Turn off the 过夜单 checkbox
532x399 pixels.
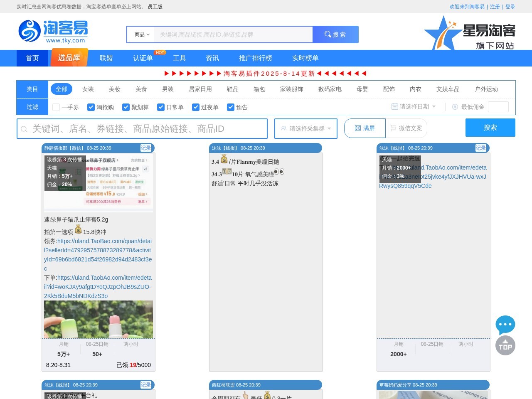coord(196,107)
